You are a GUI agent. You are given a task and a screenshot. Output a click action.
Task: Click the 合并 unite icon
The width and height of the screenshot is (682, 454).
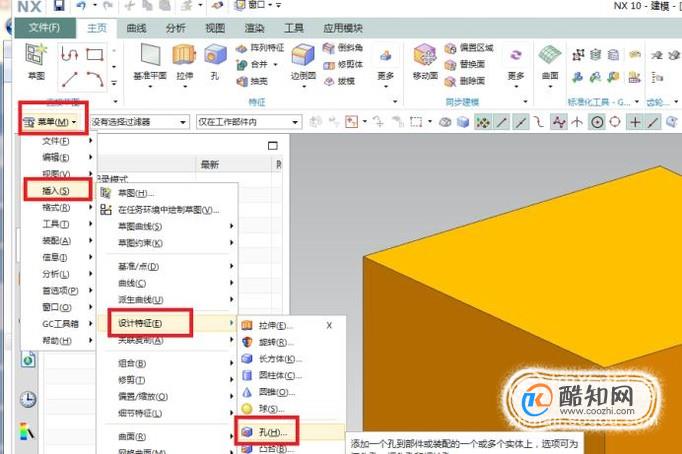(242, 64)
